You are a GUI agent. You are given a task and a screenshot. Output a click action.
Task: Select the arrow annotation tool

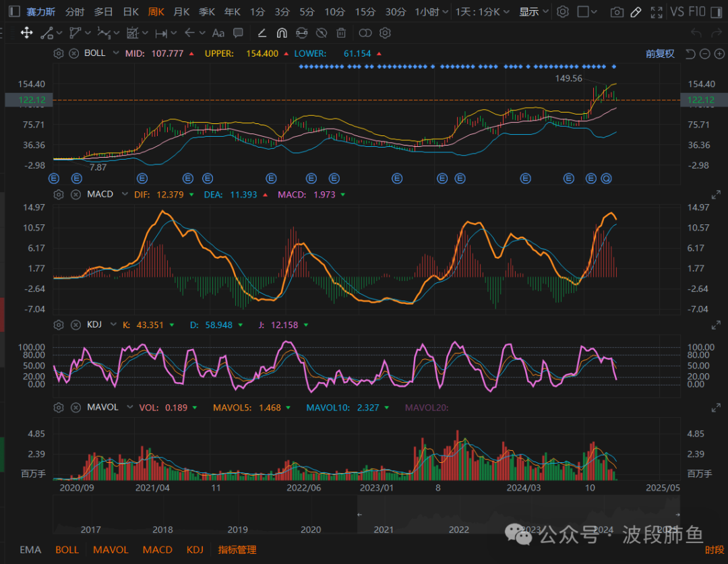[x=189, y=33]
